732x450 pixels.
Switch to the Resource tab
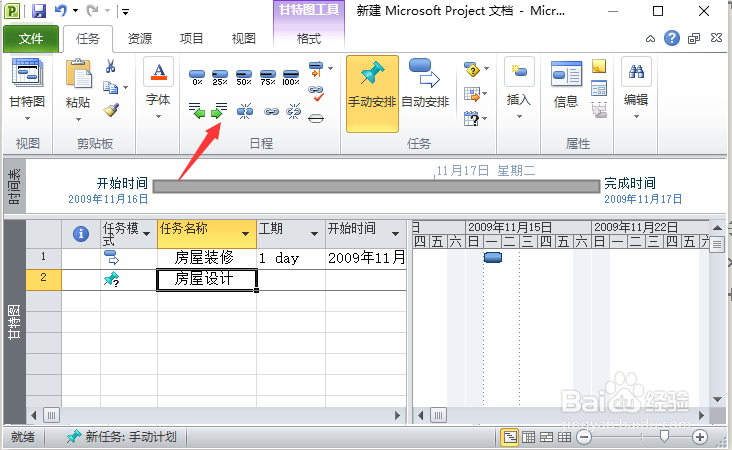coord(140,39)
